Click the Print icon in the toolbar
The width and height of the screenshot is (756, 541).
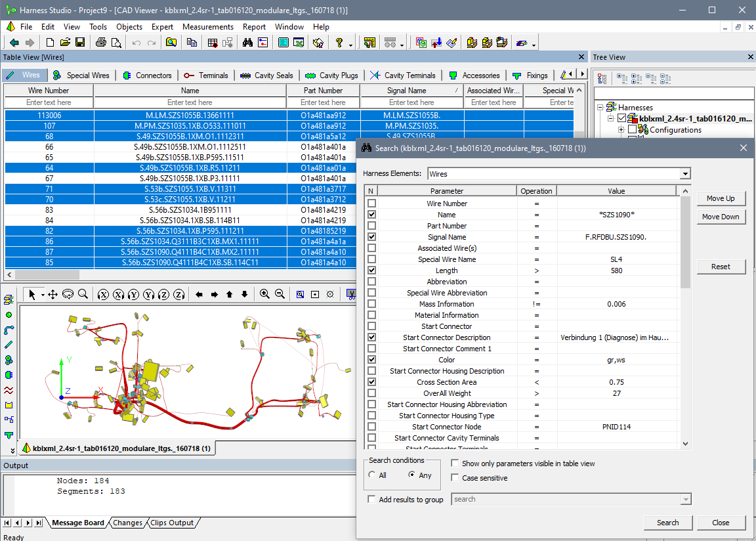pyautogui.click(x=100, y=42)
